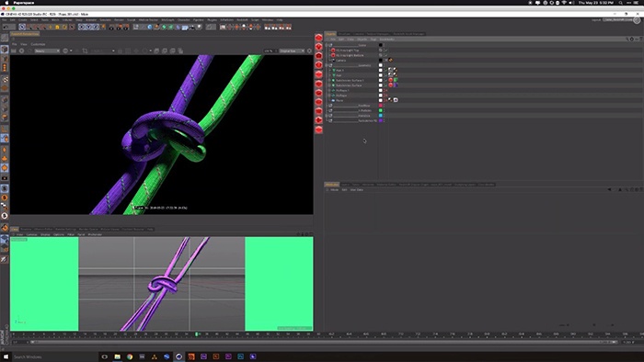Viewport: 644px width, 362px height.
Task: Select the purple material tag on Subdivision Surface
Action: coord(396,85)
